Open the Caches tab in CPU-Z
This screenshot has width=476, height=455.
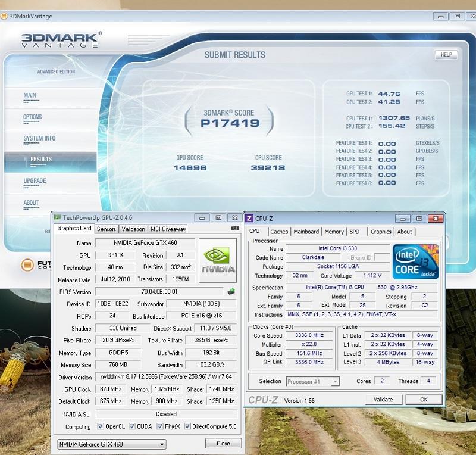279,232
